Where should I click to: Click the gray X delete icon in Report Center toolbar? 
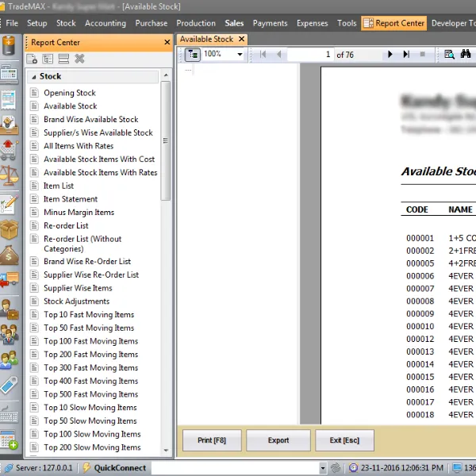79,59
